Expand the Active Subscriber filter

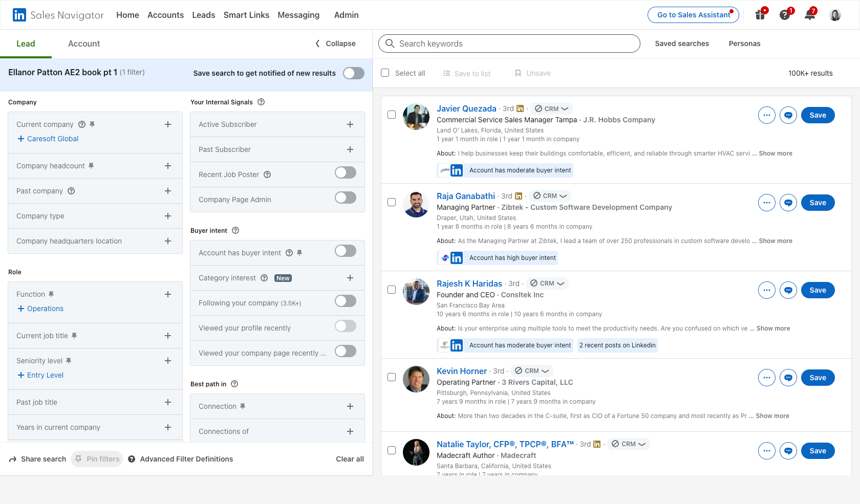click(350, 124)
